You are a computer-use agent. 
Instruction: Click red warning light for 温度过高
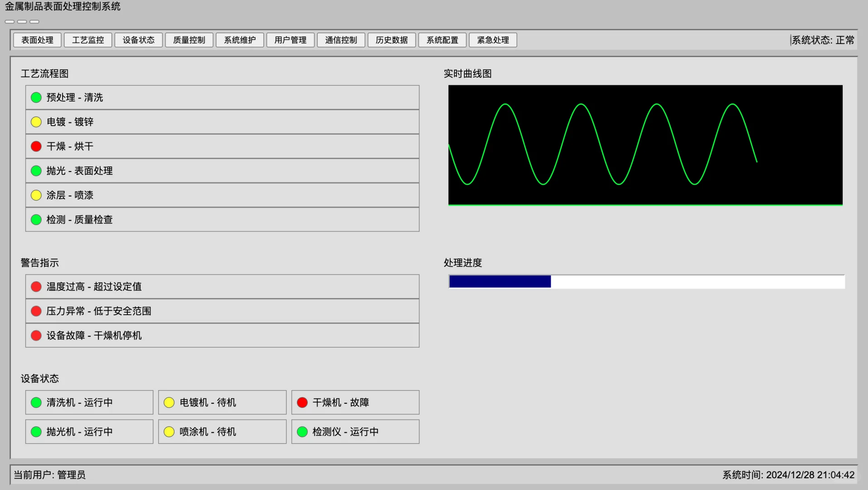pos(36,287)
